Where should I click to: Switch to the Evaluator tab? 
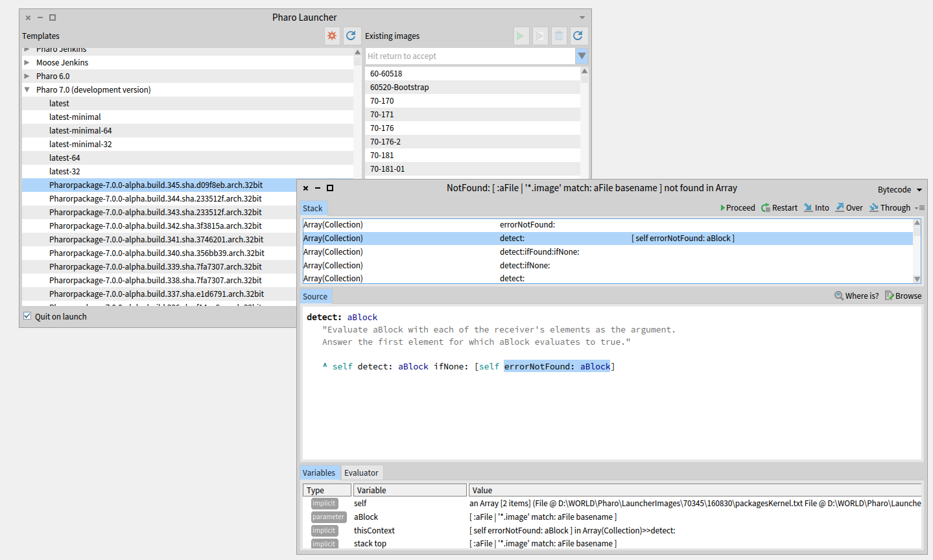tap(361, 472)
